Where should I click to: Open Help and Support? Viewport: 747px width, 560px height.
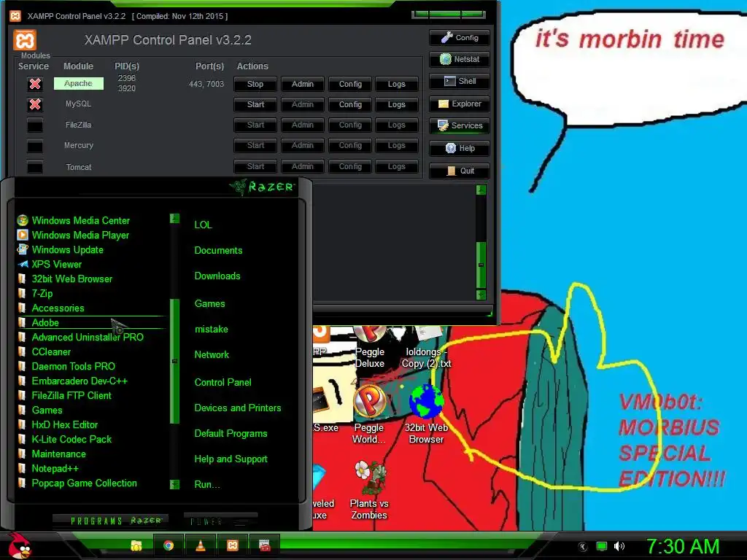[231, 459]
